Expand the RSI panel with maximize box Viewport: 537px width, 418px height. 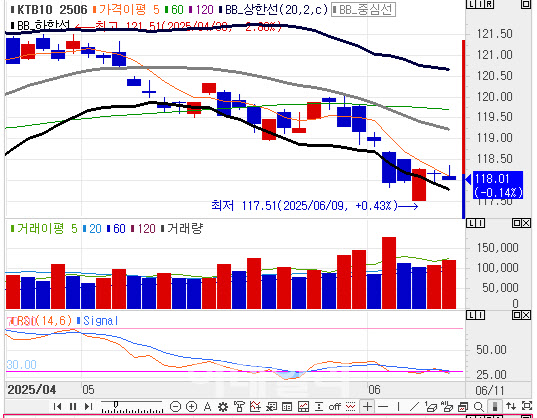coord(516,315)
